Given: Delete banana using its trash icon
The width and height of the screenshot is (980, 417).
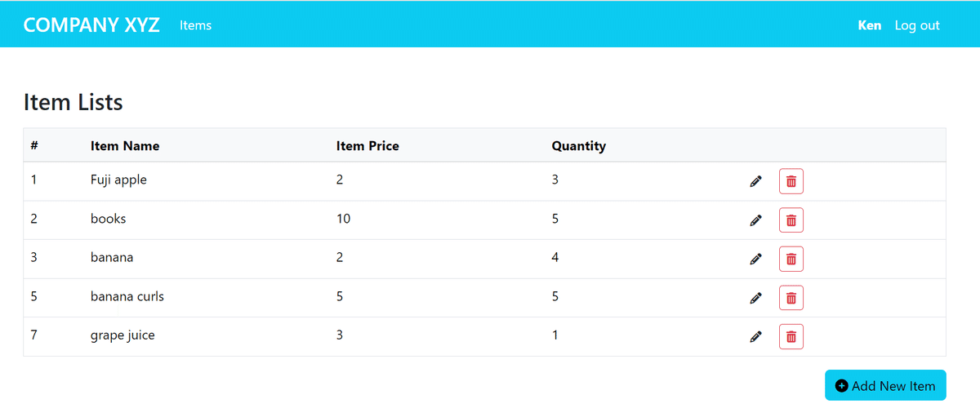Looking at the screenshot, I should [791, 259].
